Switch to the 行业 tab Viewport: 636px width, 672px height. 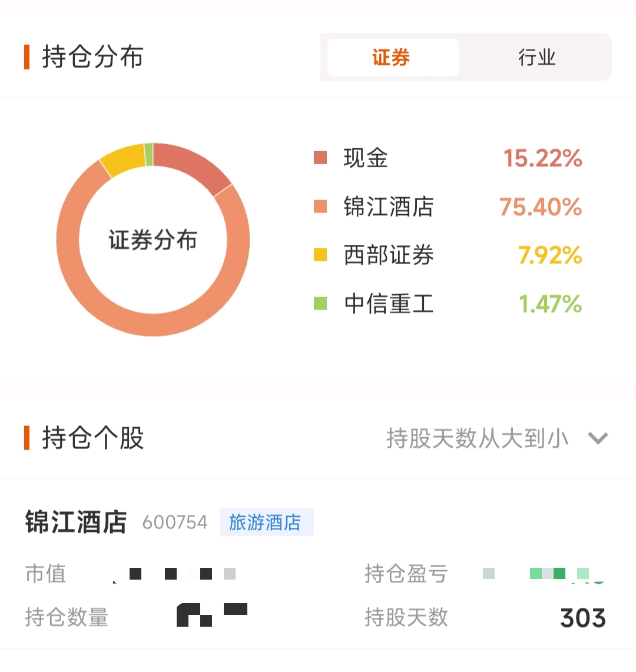[536, 58]
